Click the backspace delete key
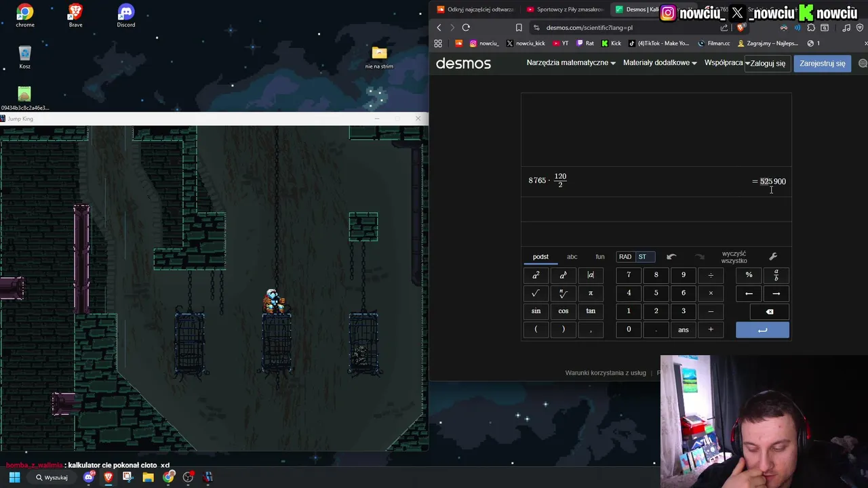Viewport: 868px width, 488px height. point(770,311)
